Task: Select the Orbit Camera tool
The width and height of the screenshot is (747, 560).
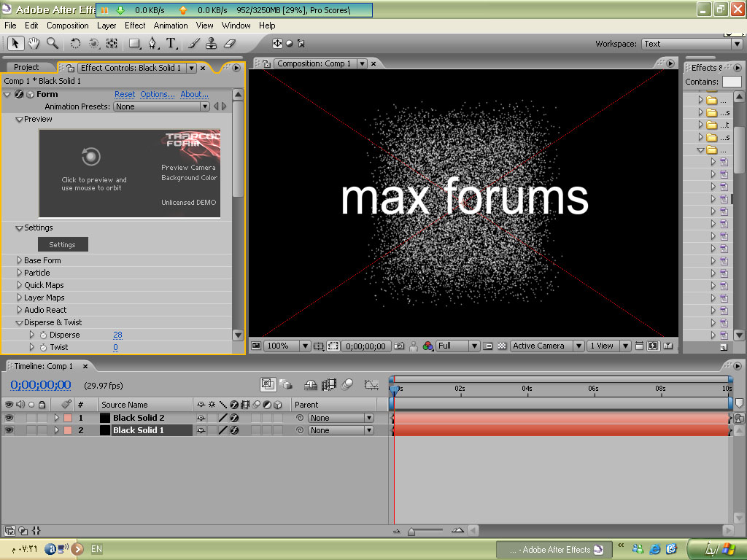Action: (x=94, y=43)
